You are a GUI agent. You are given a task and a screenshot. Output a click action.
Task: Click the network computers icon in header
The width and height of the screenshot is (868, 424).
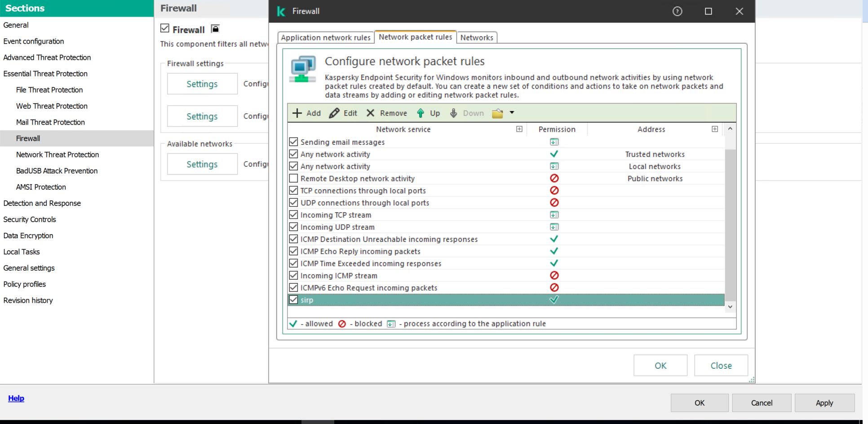click(x=303, y=69)
